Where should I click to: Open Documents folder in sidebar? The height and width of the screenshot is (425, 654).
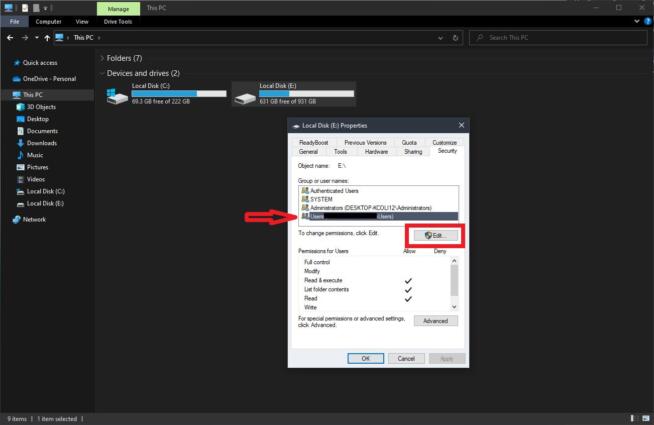tap(42, 131)
